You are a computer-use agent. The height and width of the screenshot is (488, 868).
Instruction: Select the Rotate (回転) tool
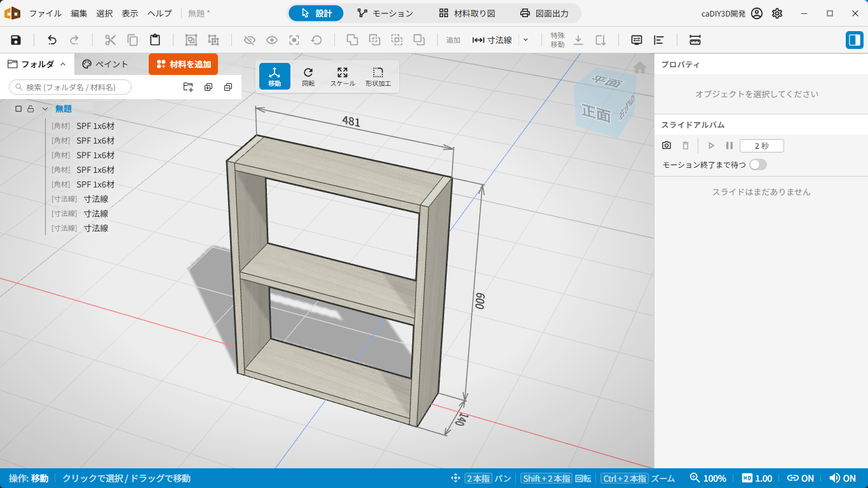pyautogui.click(x=308, y=76)
